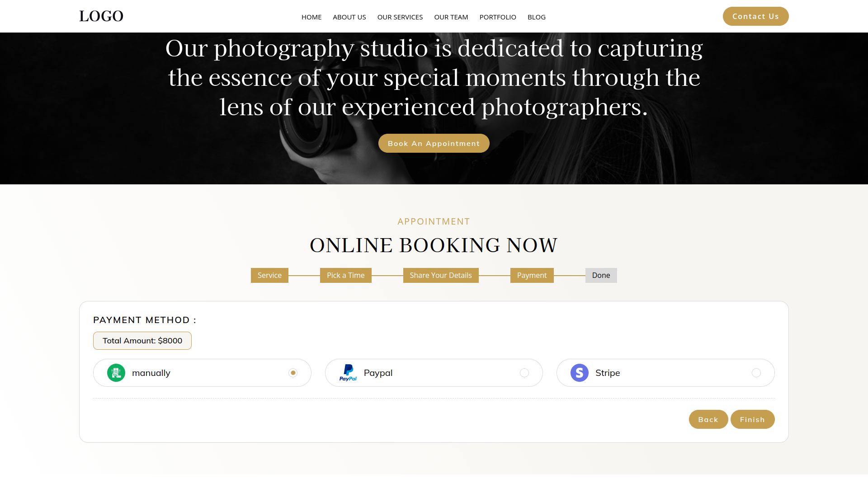Go Back to previous step
Viewport: 868px width, 488px height.
click(x=708, y=419)
